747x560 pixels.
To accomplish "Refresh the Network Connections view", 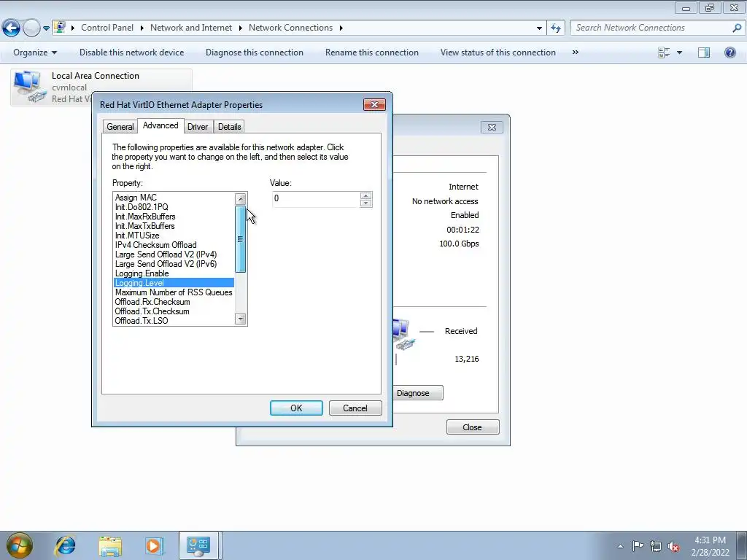I will click(x=556, y=28).
